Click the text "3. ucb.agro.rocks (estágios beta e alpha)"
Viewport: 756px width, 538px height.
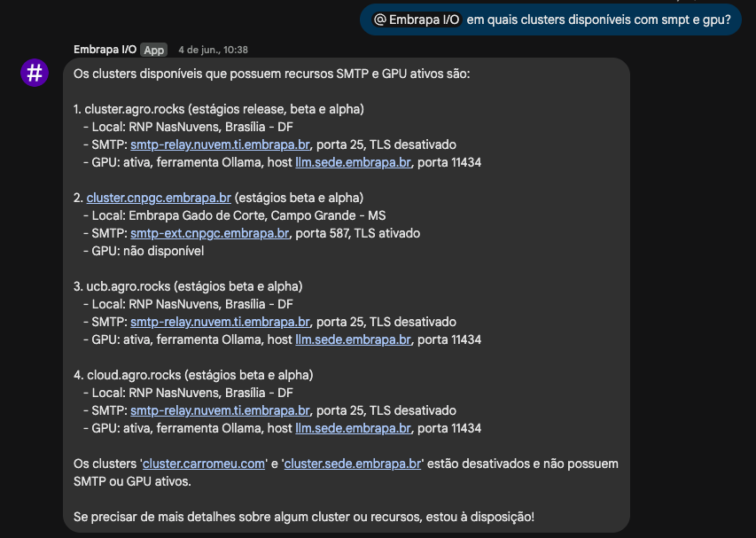point(188,287)
